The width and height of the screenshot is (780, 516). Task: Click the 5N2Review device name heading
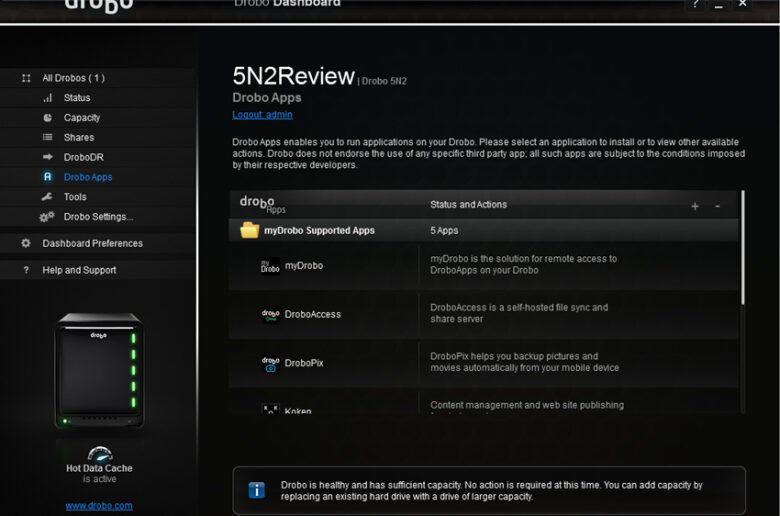point(293,76)
